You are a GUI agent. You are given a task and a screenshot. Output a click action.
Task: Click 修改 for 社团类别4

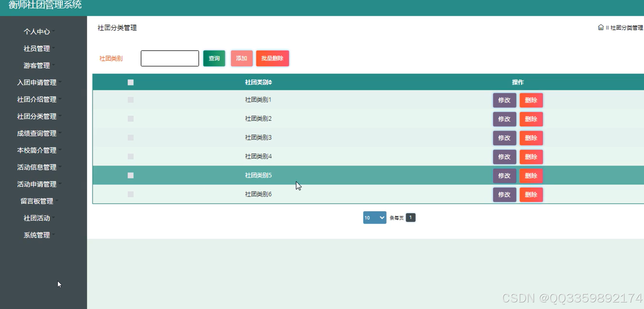pos(505,157)
